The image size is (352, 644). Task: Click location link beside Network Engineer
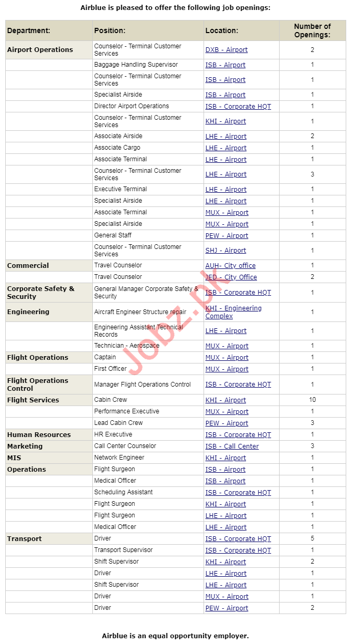[226, 458]
